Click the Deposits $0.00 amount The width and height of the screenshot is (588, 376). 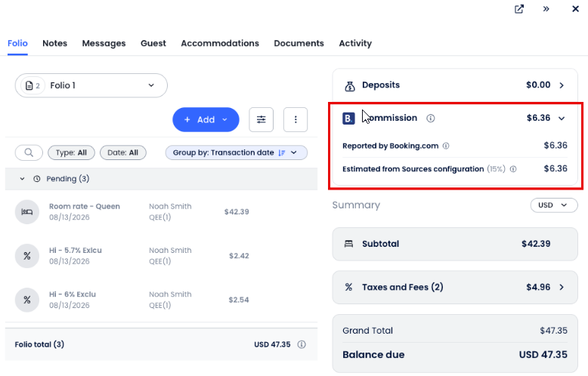(x=538, y=85)
